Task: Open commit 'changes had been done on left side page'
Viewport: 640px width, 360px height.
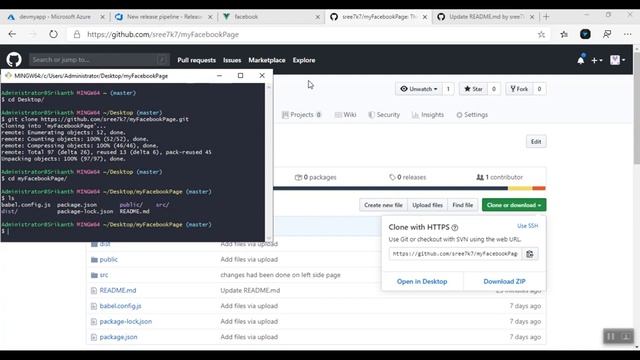Action: [280, 275]
